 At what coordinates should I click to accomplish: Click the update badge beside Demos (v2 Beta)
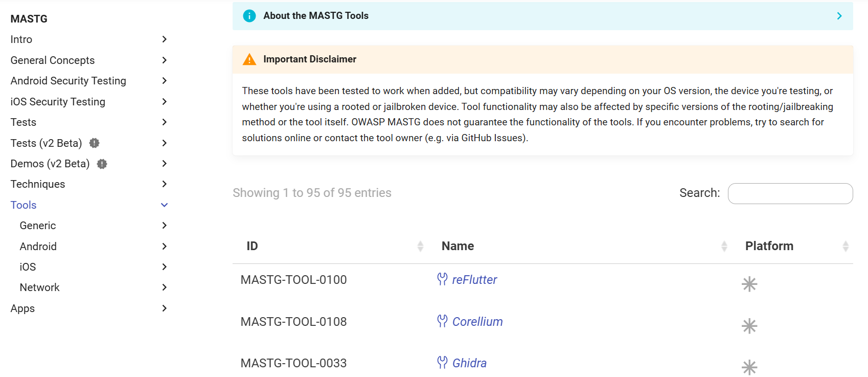[101, 164]
